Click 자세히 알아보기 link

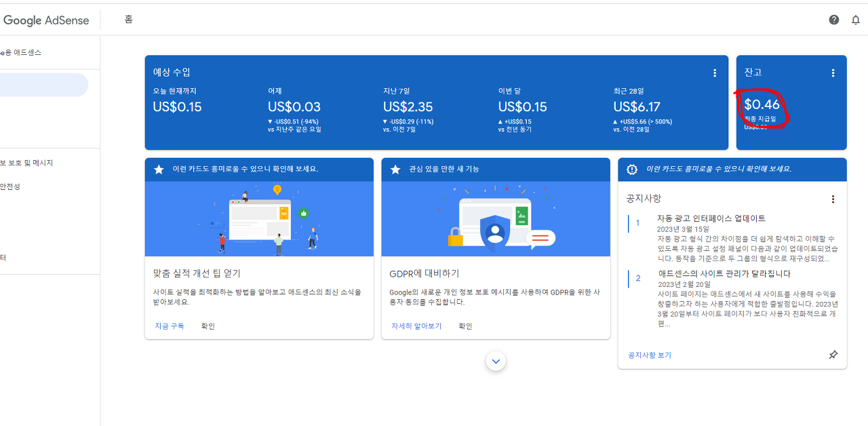tap(416, 326)
